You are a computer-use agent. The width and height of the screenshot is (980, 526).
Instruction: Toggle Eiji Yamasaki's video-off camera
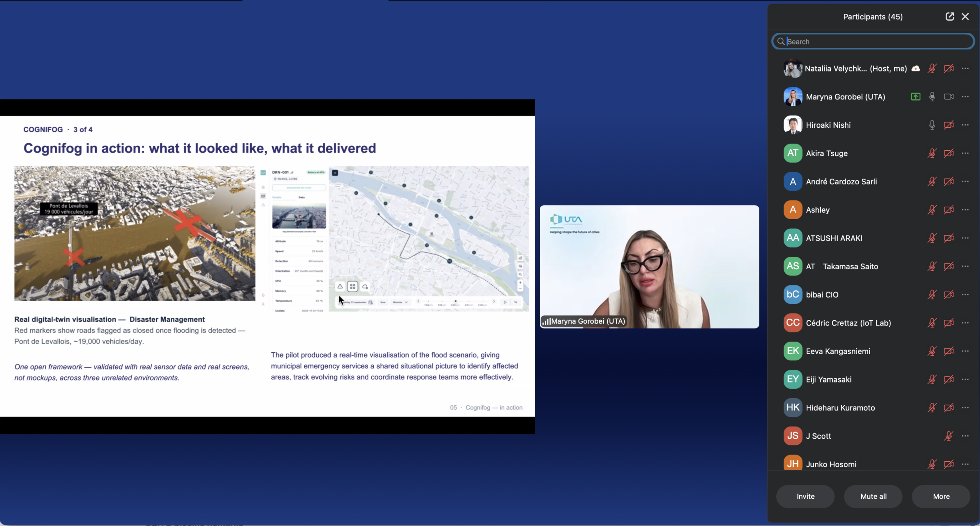pos(949,379)
